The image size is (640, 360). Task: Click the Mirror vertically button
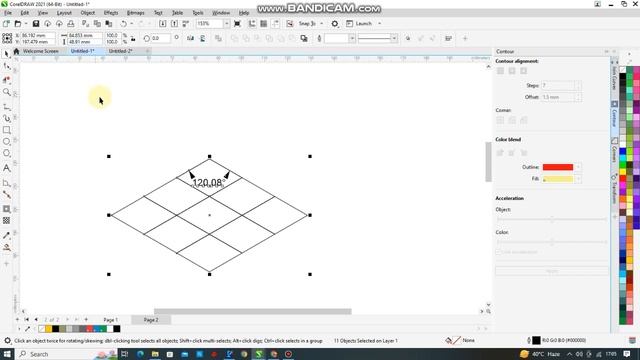coord(202,38)
